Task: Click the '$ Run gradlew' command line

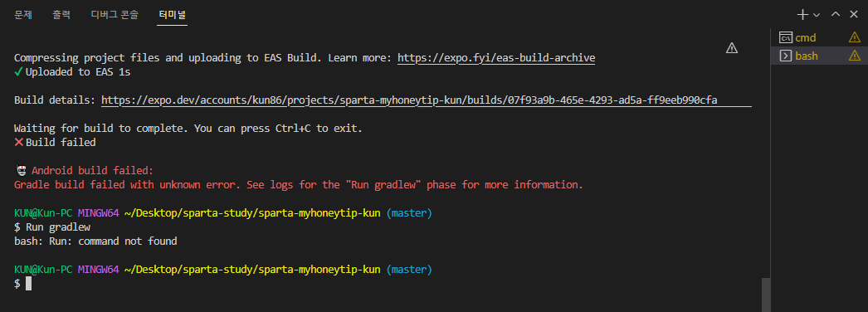Action: click(52, 227)
